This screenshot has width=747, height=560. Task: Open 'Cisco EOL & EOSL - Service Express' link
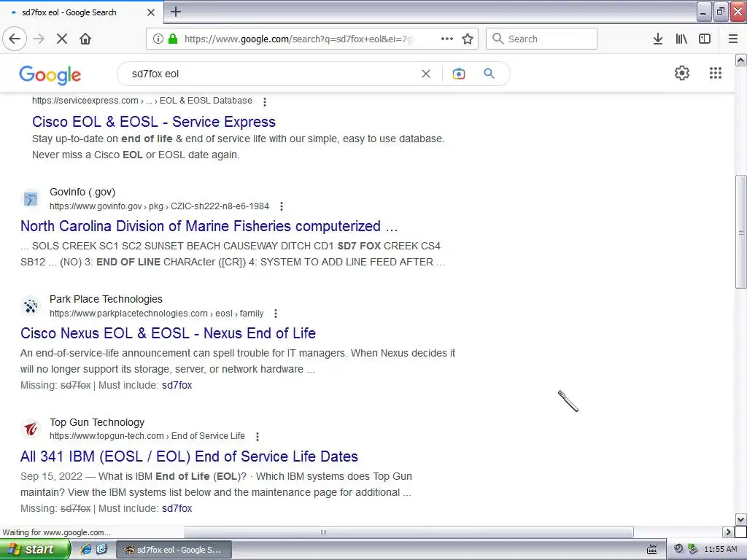[154, 122]
